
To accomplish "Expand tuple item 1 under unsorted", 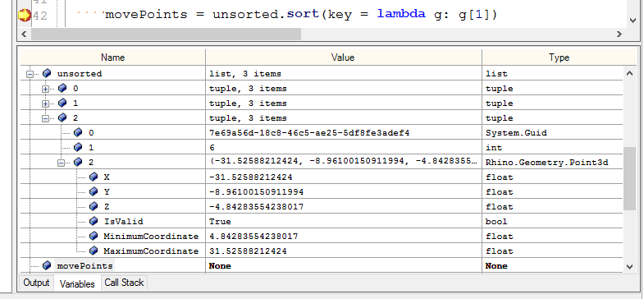I will click(x=46, y=104).
